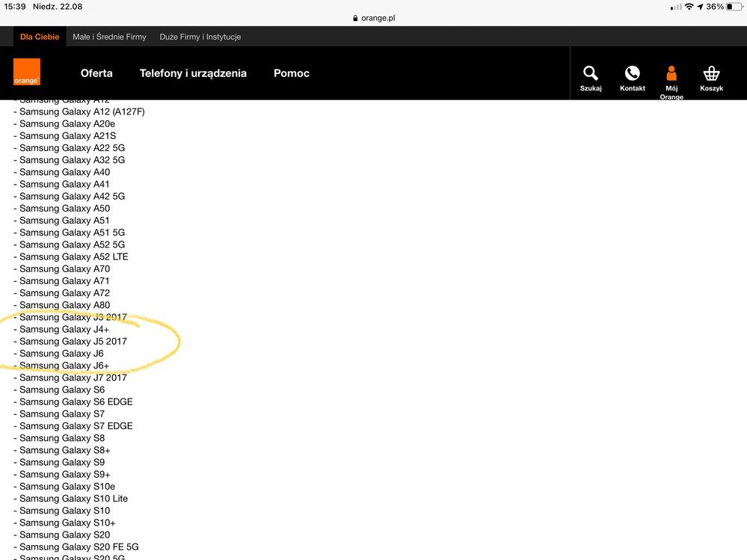Select text Samsung Galaxy A22 5G
Image resolution: width=747 pixels, height=560 pixels.
point(73,147)
